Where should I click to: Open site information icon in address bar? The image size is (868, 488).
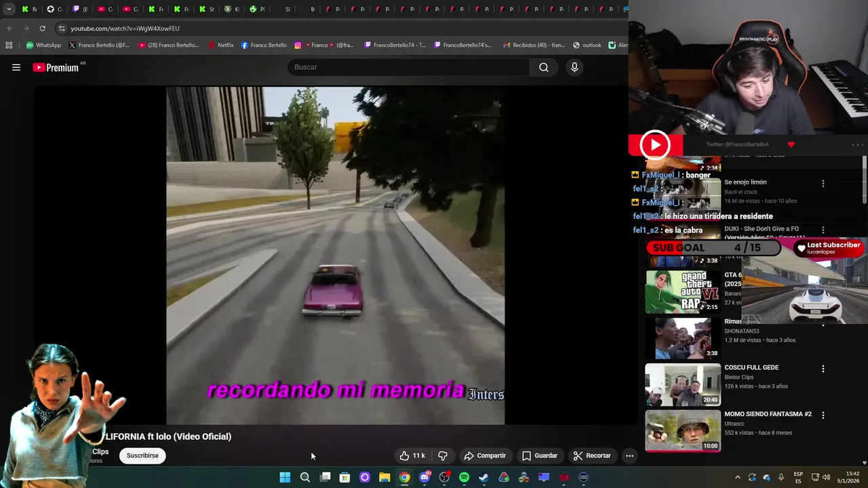[62, 28]
